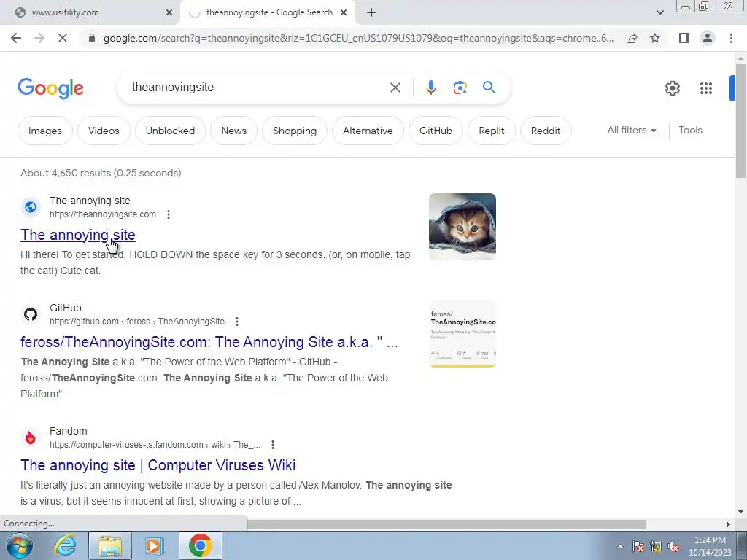Open options for the GitHub result
This screenshot has height=560, width=747.
[x=237, y=322]
